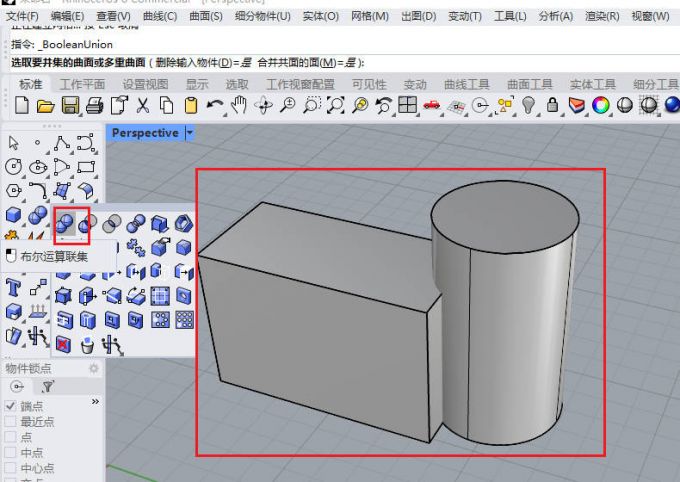This screenshot has width=680, height=482.
Task: Click the Undo arrow icon
Action: click(x=215, y=105)
